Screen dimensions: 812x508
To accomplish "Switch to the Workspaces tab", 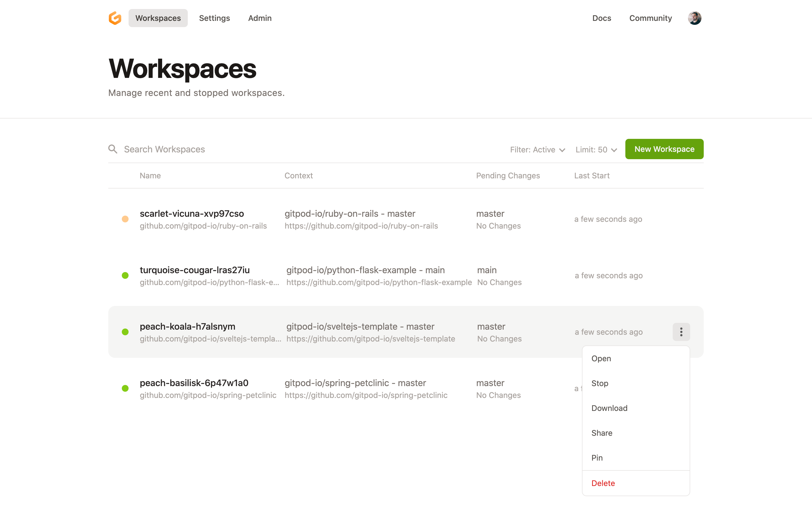I will (158, 18).
